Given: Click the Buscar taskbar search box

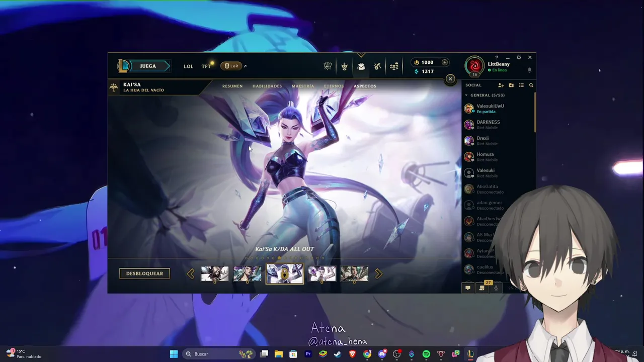Looking at the screenshot, I should [219, 354].
